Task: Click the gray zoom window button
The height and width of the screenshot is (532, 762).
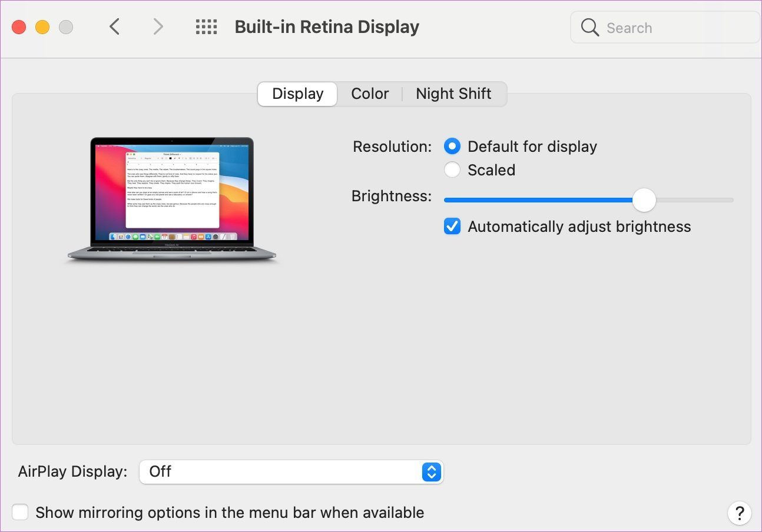Action: [x=66, y=27]
